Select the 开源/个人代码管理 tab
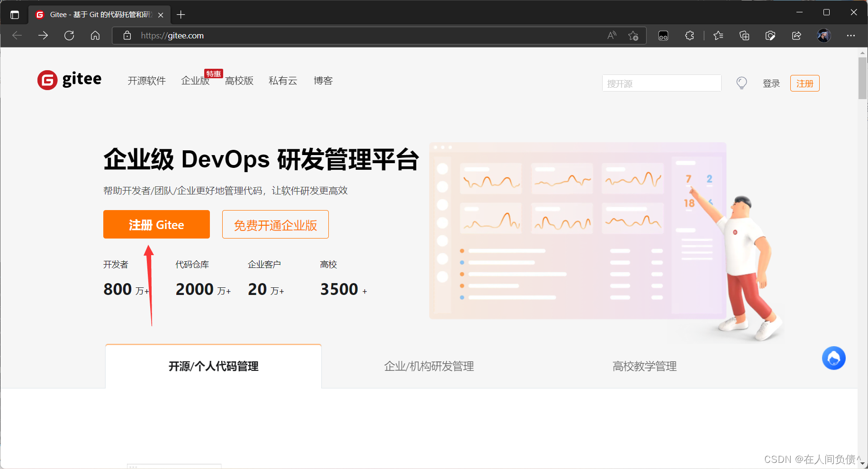868x469 pixels. (213, 366)
